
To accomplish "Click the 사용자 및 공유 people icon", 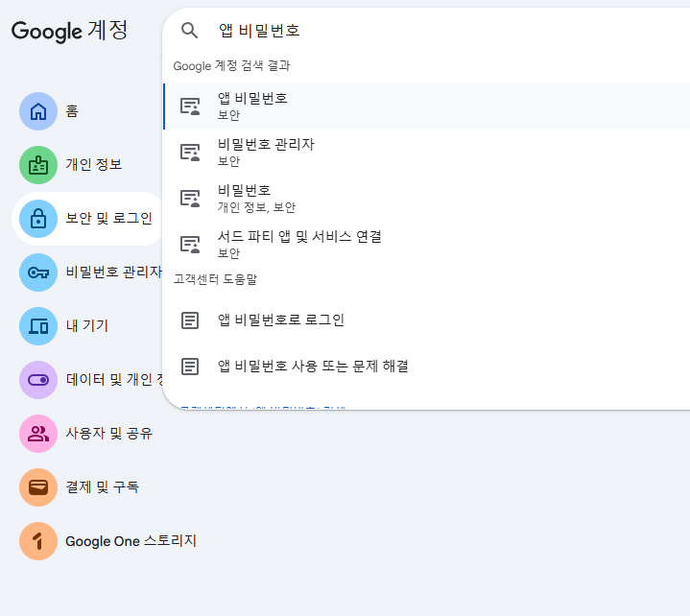I will pos(38,434).
